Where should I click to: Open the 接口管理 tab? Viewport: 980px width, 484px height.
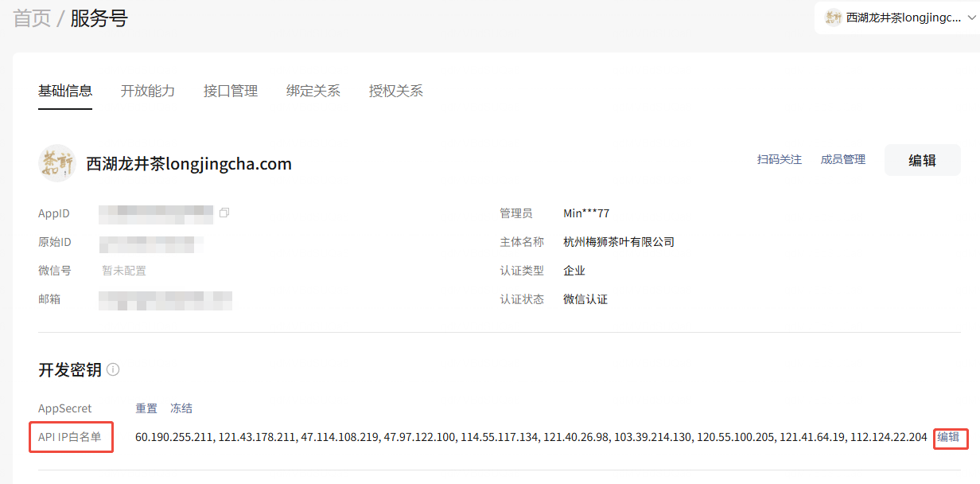click(231, 91)
